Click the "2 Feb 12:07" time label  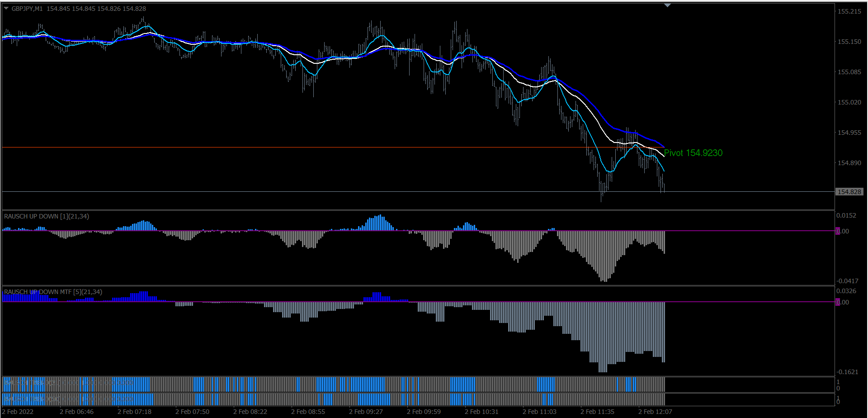coord(655,412)
